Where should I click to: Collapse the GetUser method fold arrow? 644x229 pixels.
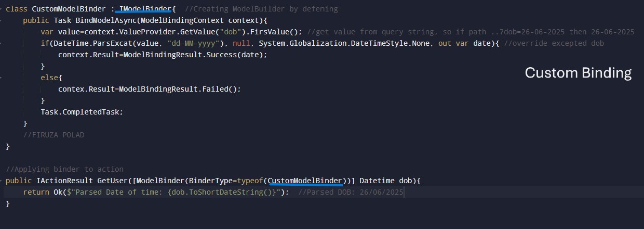[x=2, y=181]
